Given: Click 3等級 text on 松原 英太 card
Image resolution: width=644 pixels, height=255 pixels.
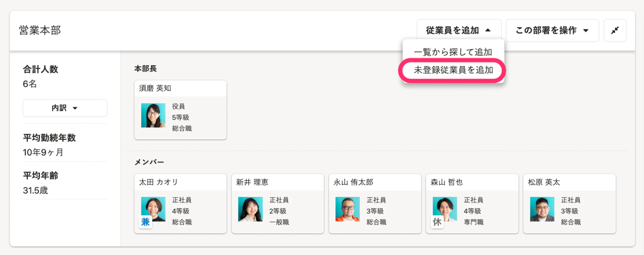Looking at the screenshot, I should (x=569, y=211).
